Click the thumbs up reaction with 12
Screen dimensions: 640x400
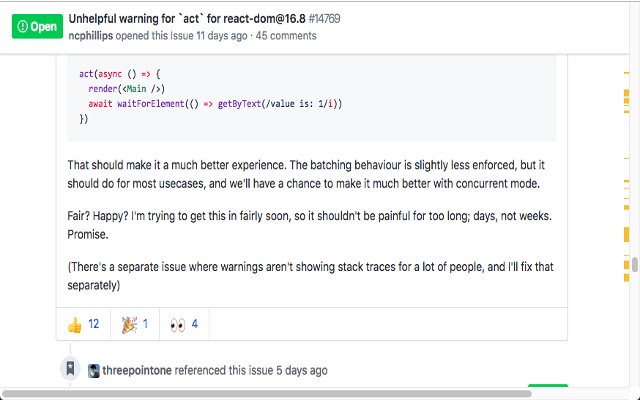click(x=83, y=324)
